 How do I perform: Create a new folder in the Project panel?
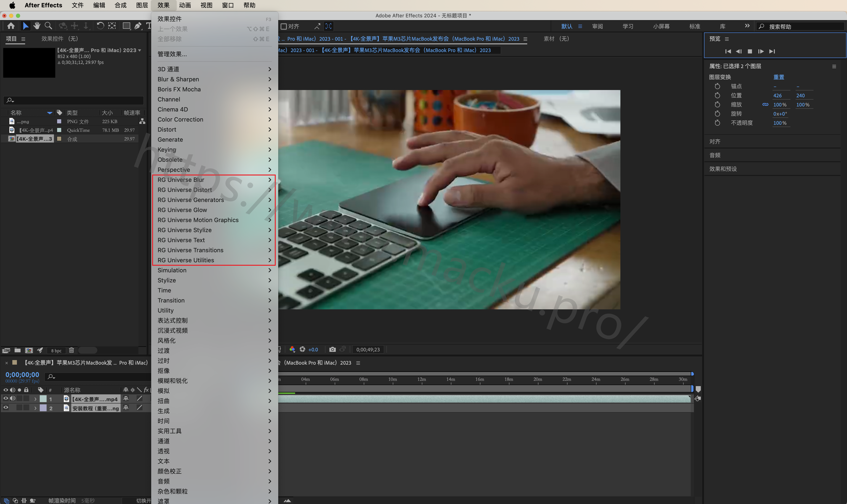pos(18,350)
